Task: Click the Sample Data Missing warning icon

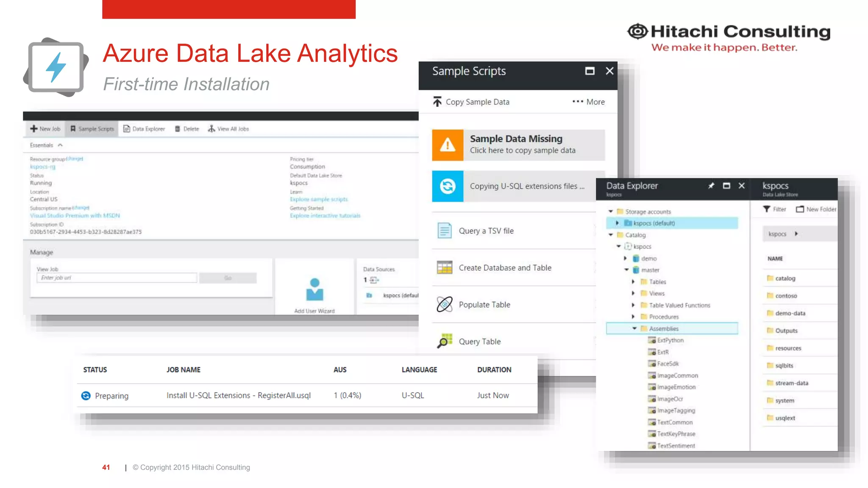Action: [448, 145]
